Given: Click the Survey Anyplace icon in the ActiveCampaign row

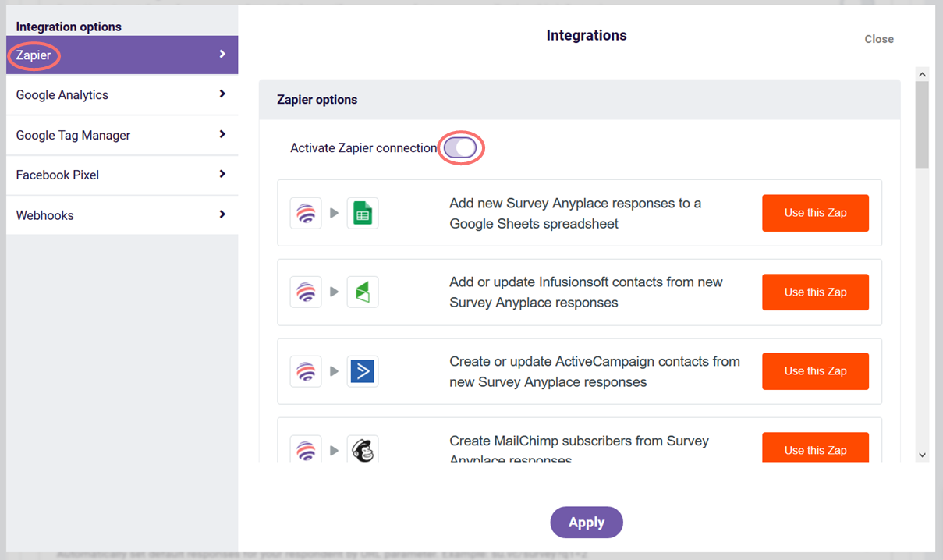Looking at the screenshot, I should (306, 371).
